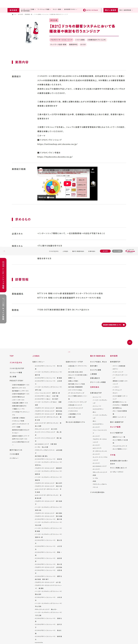The height and width of the screenshot is (644, 138).
Task: Open コンシューマ事業 footer link
Action: pos(16,372)
